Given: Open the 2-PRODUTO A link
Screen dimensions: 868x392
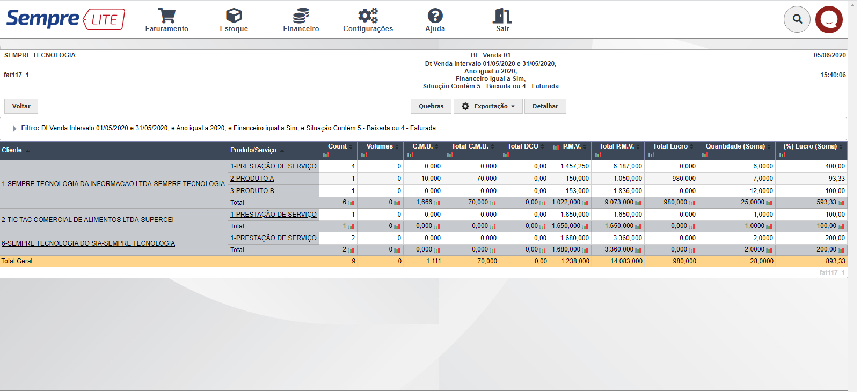Looking at the screenshot, I should [252, 179].
